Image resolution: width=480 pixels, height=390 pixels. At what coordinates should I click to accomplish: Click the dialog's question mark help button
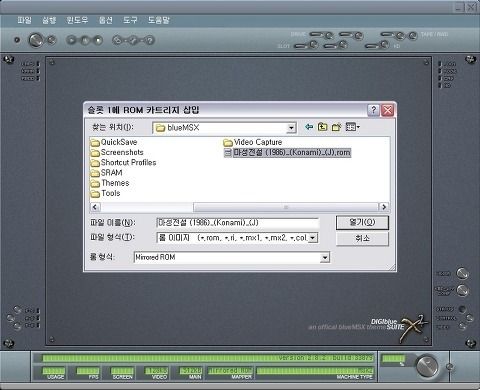click(373, 110)
